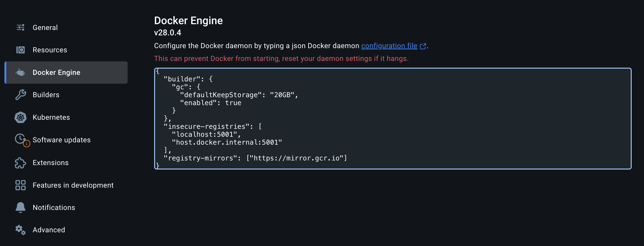
Task: Select the Resources panel icon
Action: 20,50
